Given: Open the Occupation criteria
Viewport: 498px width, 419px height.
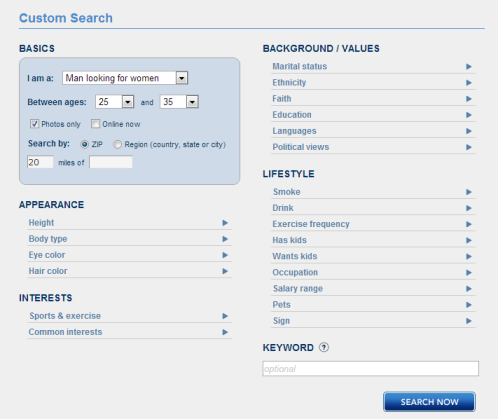Looking at the screenshot, I should point(373,273).
